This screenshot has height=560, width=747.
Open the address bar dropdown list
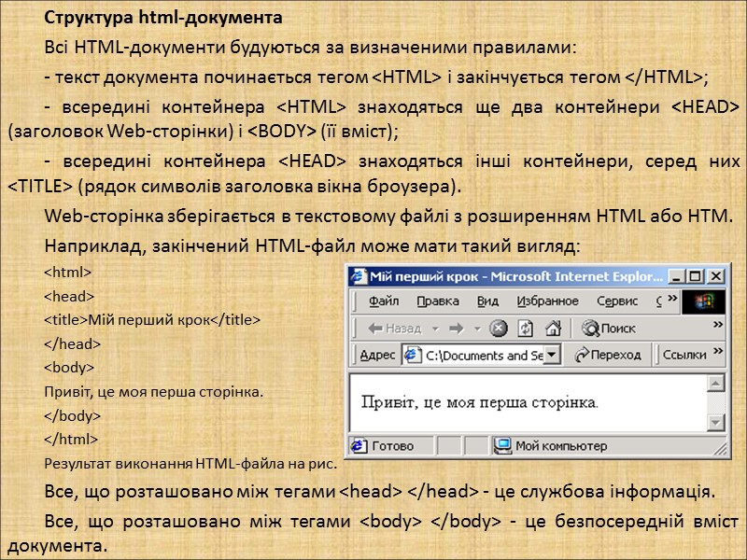click(x=550, y=354)
